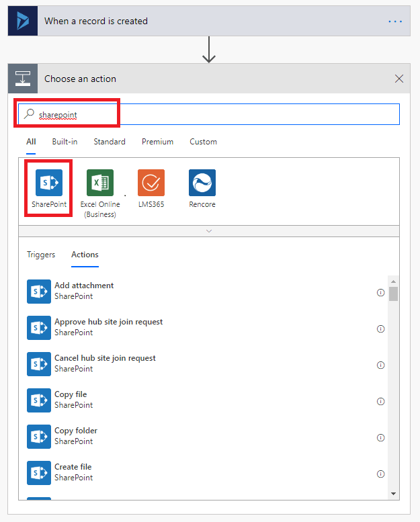
Task: Click the Dynamics 365 trigger icon
Action: pos(23,21)
